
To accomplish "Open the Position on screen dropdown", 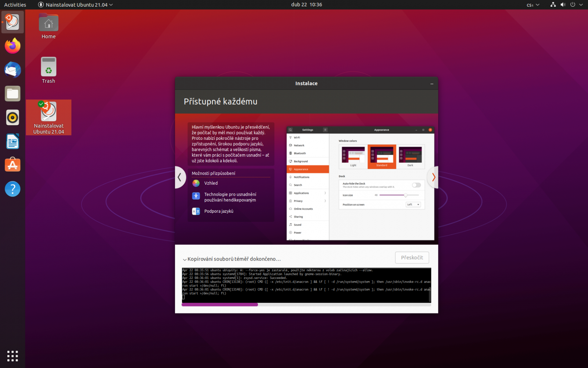I will (413, 204).
